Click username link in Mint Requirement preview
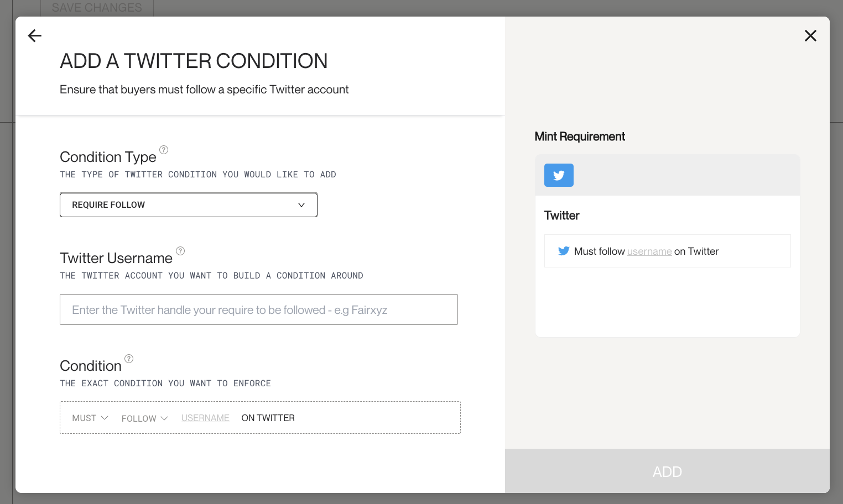Screen dimensions: 843x504 coord(649,251)
